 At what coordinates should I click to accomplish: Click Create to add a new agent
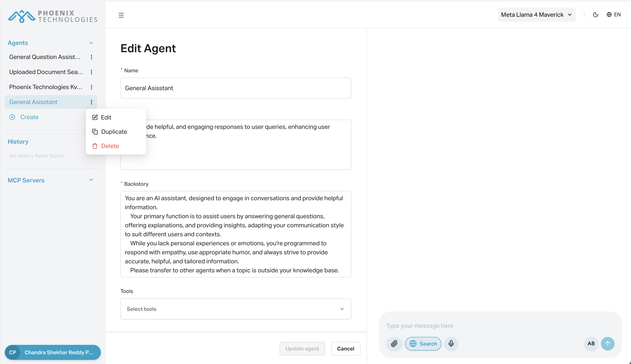(x=29, y=117)
